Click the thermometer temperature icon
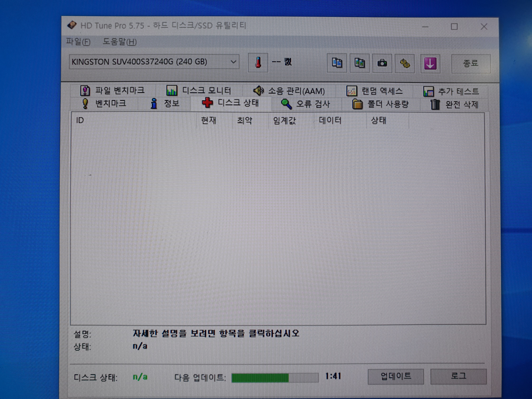 [x=258, y=63]
